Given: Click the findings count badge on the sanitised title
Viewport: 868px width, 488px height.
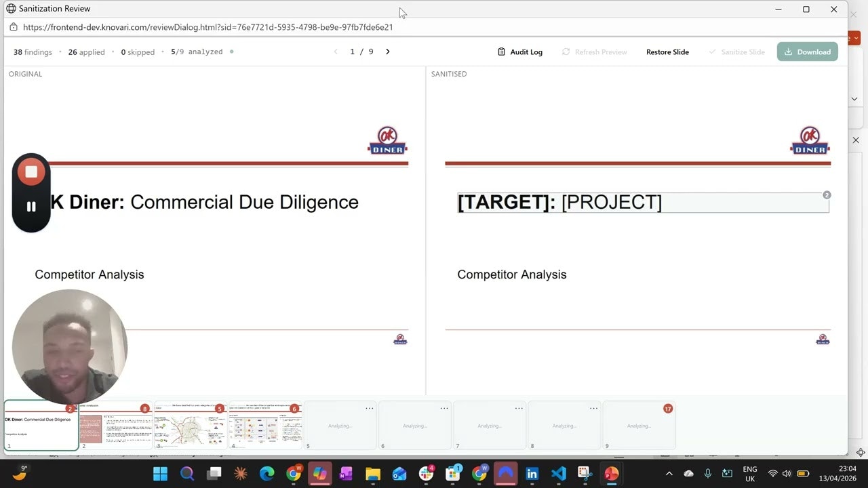Looking at the screenshot, I should 827,195.
